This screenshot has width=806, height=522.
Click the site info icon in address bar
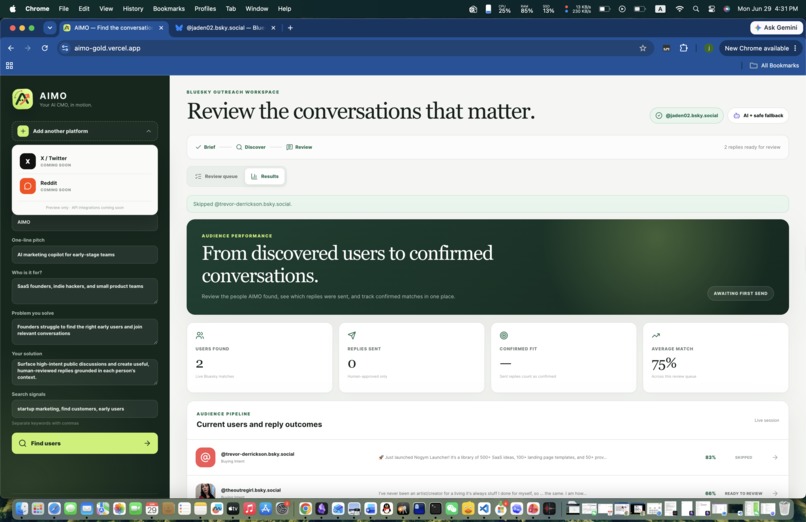tap(65, 48)
